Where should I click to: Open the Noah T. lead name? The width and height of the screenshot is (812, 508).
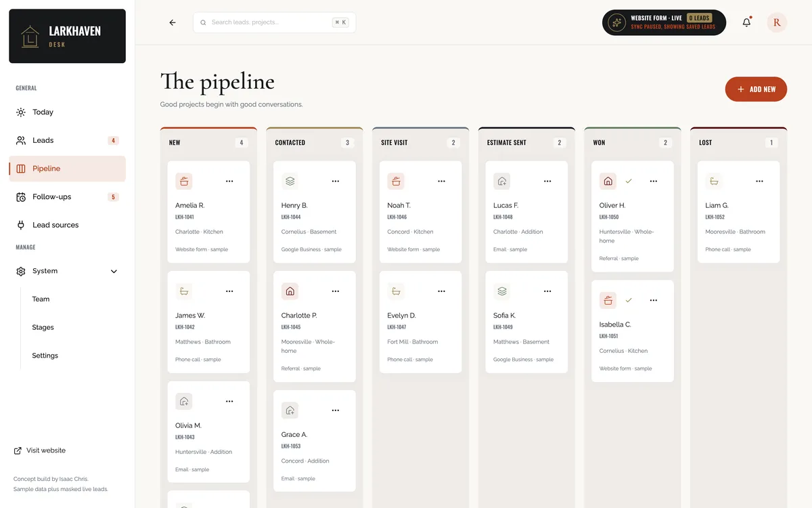[399, 205]
